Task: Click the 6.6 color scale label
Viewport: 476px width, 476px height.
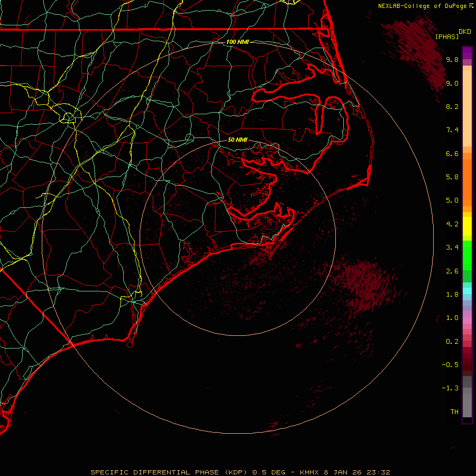Action: point(452,153)
